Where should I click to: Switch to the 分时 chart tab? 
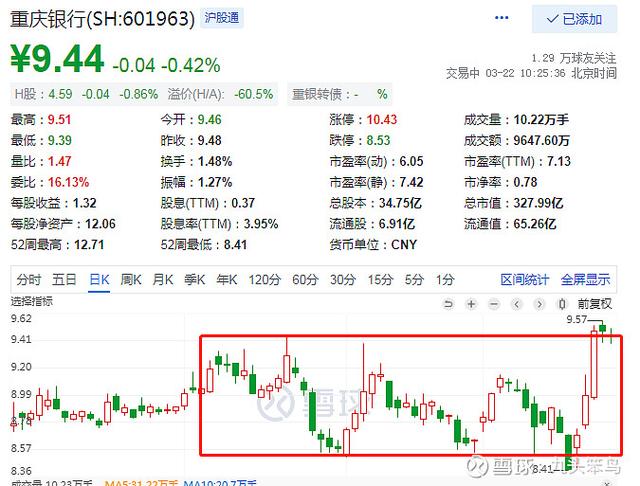29,280
